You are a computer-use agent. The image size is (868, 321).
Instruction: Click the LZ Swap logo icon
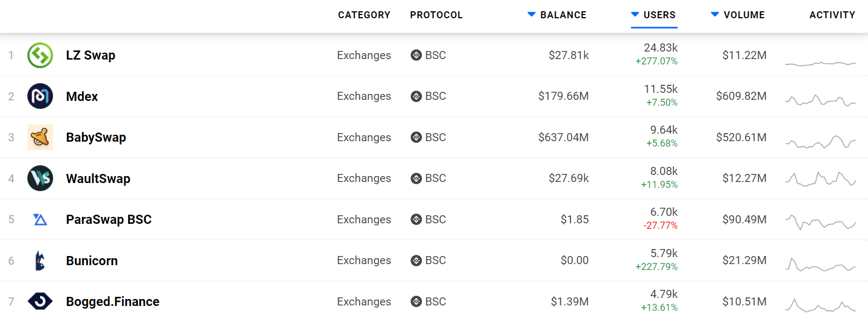tap(40, 55)
